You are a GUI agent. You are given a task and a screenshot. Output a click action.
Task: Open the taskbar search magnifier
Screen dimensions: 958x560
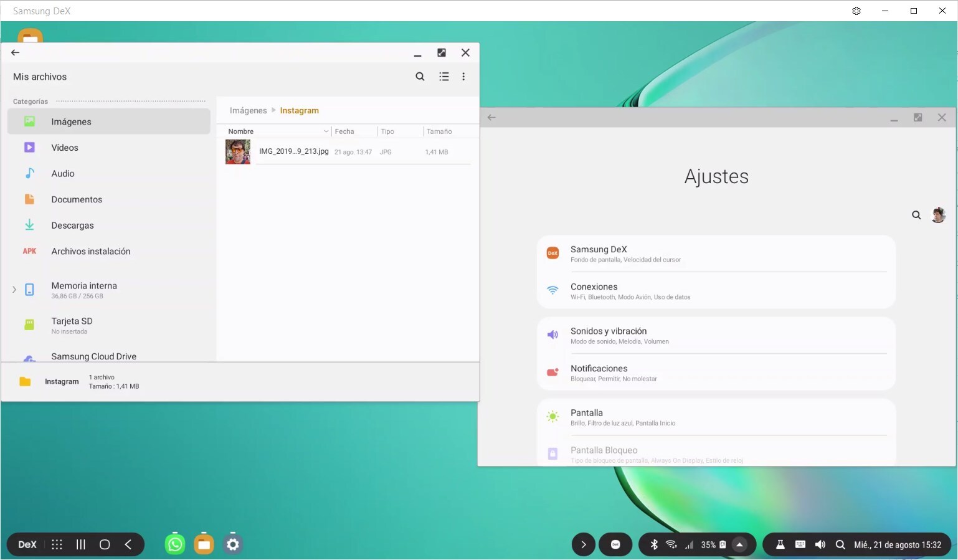tap(840, 544)
